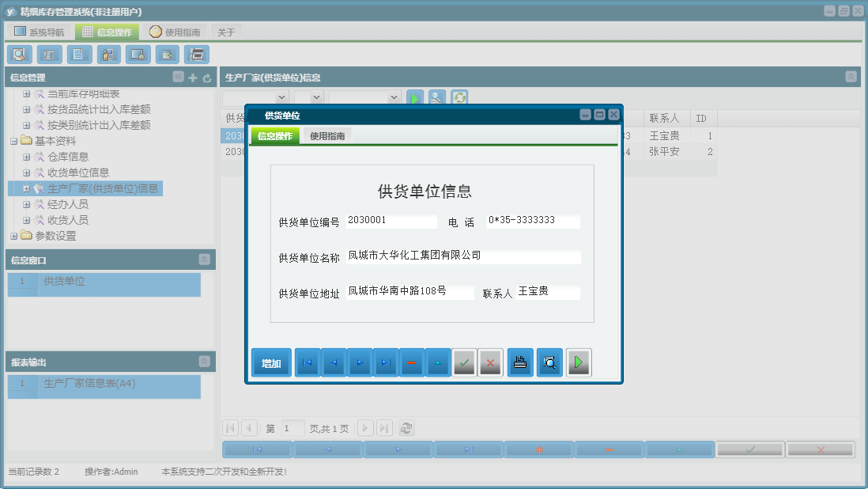
Task: Click the second main toolbar form icon
Action: tap(49, 55)
